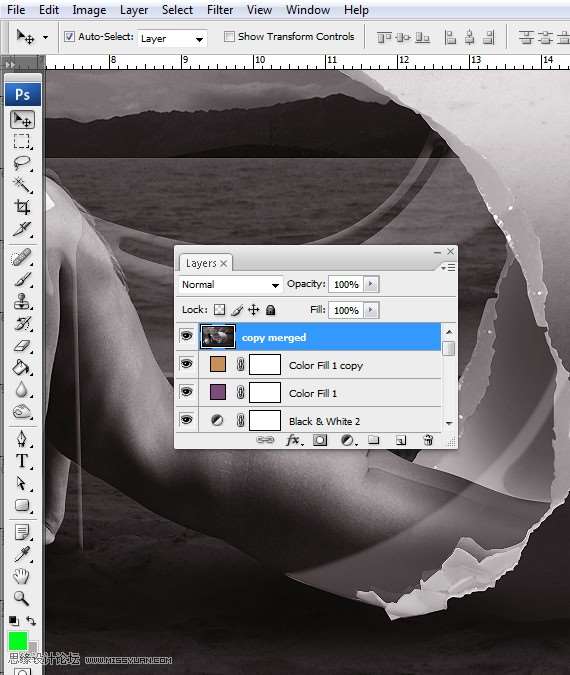Open the Opacity slider arrow
This screenshot has width=570, height=675.
tap(371, 284)
